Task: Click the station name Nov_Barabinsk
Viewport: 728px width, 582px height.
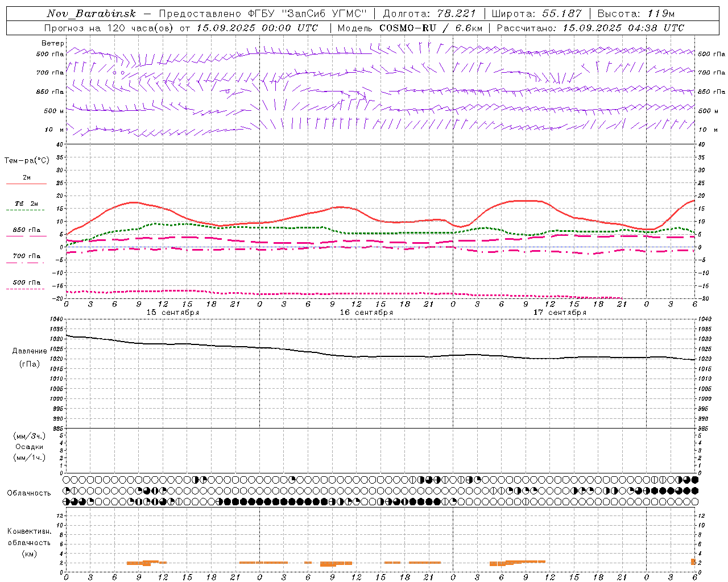Action: (x=91, y=14)
